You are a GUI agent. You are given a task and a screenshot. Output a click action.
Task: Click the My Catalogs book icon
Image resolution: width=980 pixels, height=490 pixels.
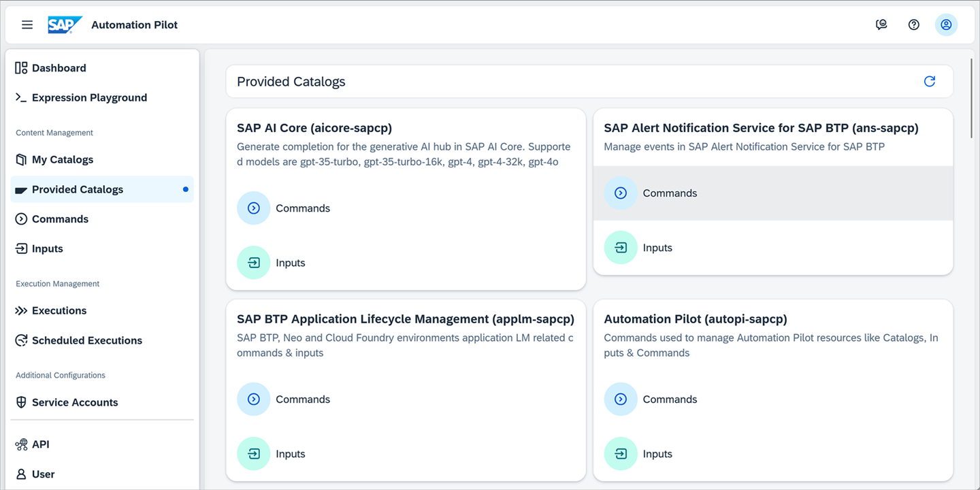pos(21,159)
